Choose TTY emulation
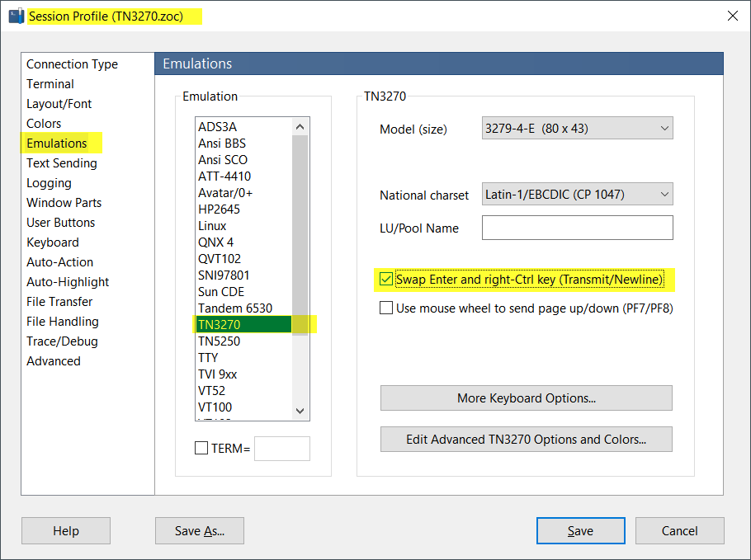 pos(243,358)
